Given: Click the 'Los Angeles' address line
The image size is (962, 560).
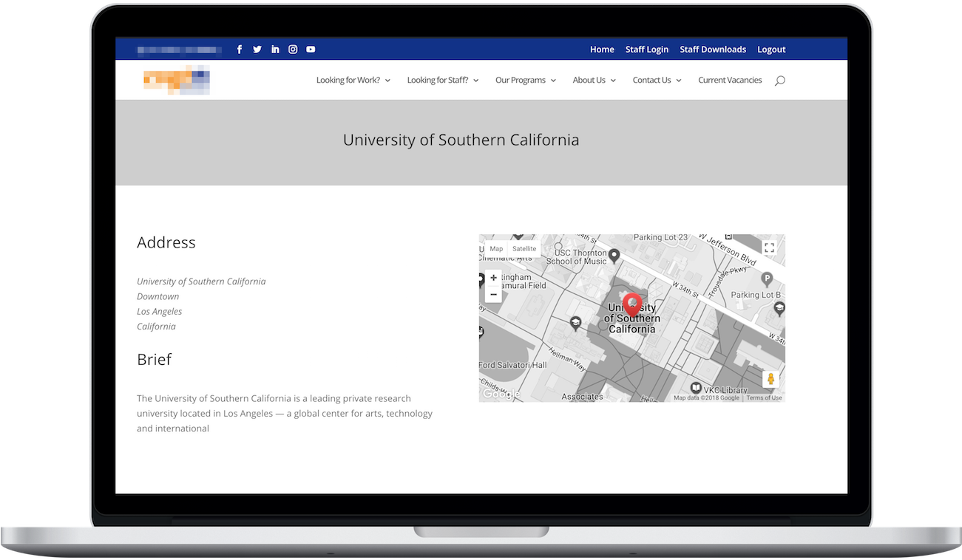Looking at the screenshot, I should 160,312.
